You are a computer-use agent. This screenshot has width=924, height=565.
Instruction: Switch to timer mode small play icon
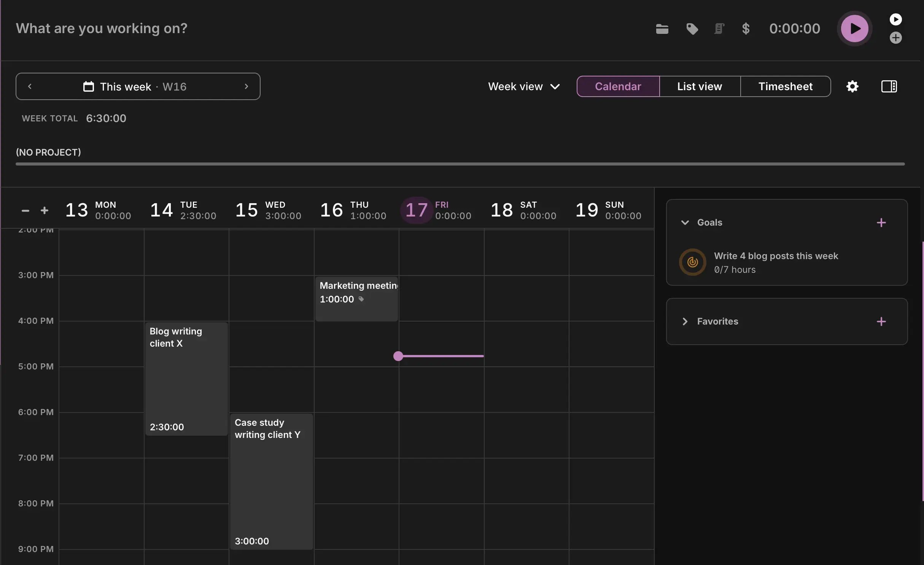(895, 19)
